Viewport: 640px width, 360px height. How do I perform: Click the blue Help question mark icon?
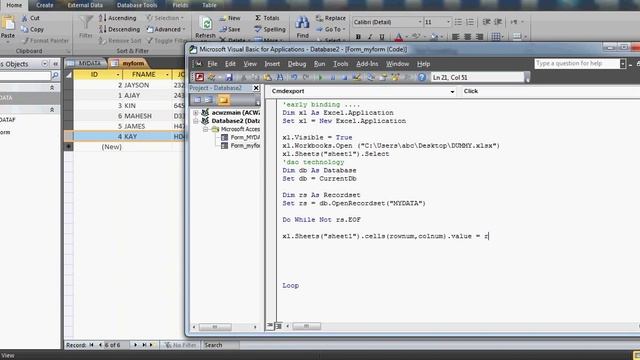pyautogui.click(x=422, y=77)
